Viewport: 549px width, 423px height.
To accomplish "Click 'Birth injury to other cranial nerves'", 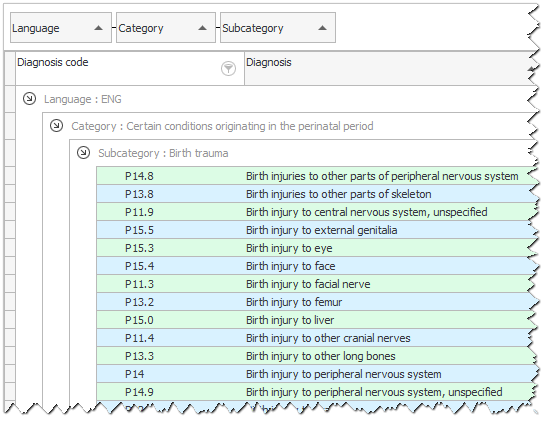I will (x=328, y=338).
